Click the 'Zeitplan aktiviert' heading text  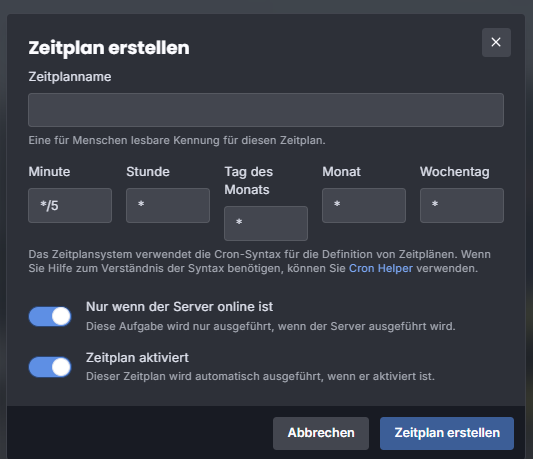coord(137,358)
